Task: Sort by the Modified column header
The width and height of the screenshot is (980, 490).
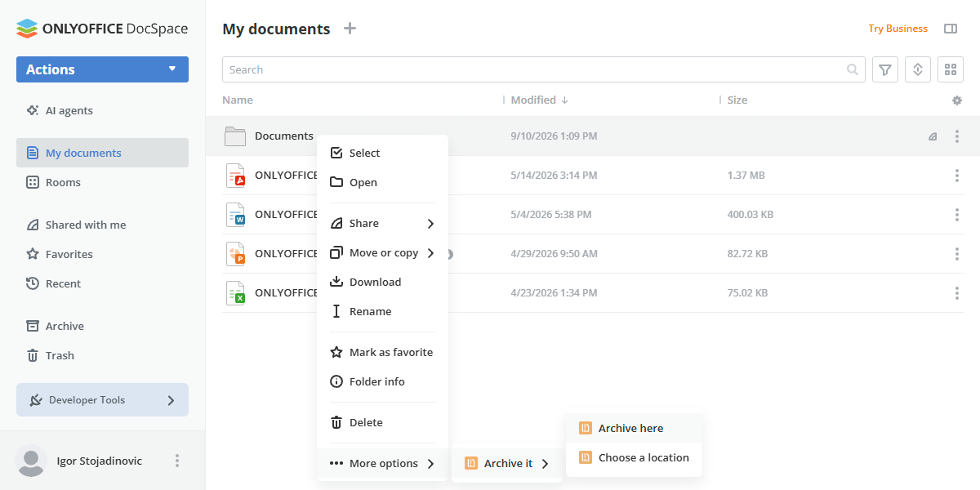Action: click(x=539, y=100)
